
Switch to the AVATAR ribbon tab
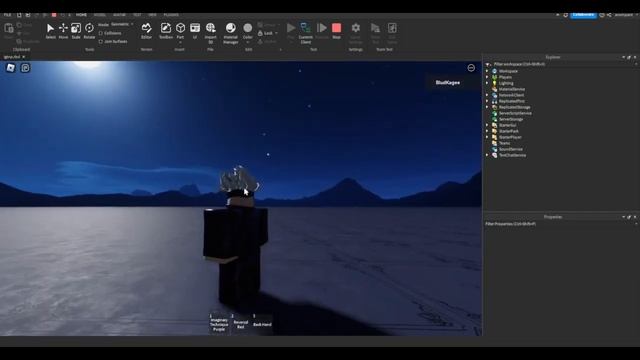[119, 15]
